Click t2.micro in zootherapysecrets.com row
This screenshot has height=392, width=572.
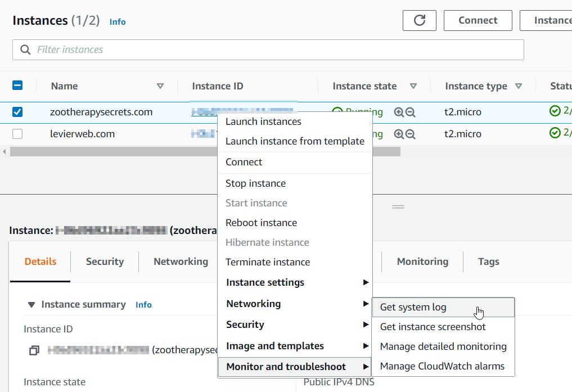462,112
